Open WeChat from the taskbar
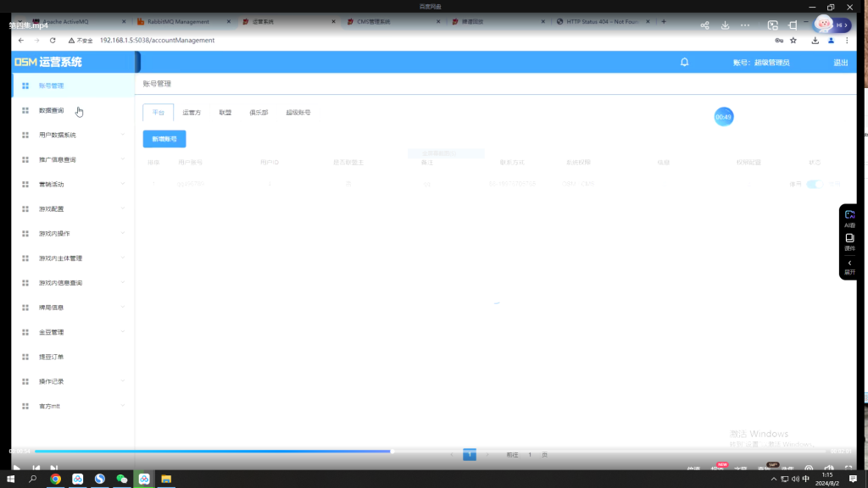This screenshot has height=488, width=868. 121,479
